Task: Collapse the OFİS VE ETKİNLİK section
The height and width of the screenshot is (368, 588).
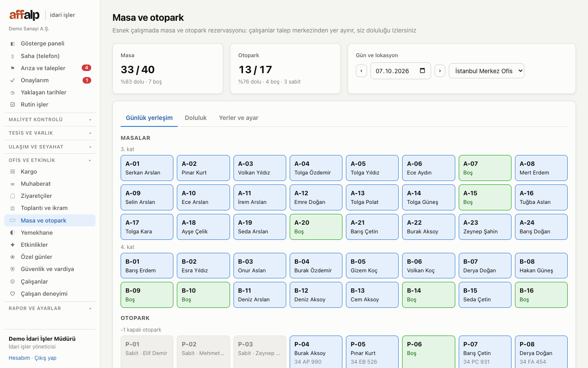Action: [50, 160]
